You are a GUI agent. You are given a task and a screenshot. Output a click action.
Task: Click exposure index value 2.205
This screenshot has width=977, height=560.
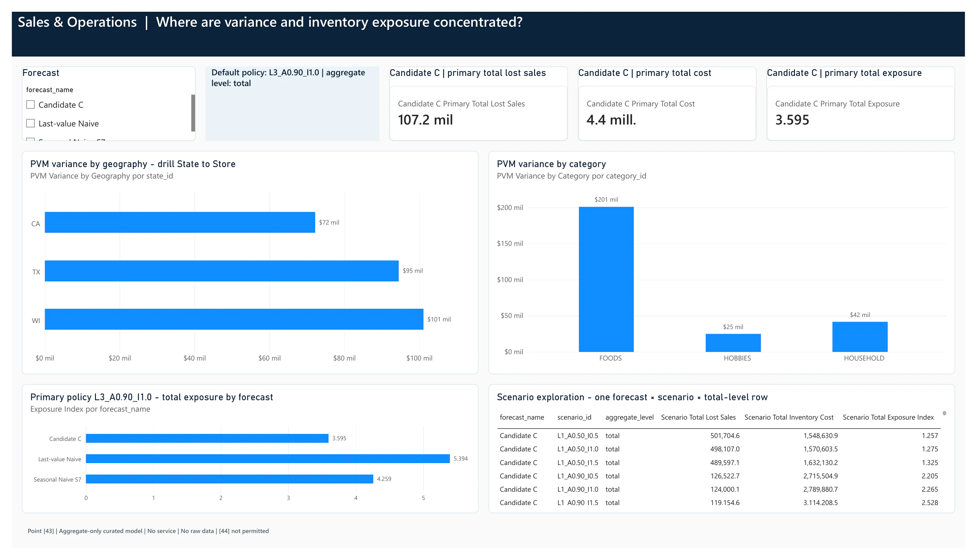930,476
